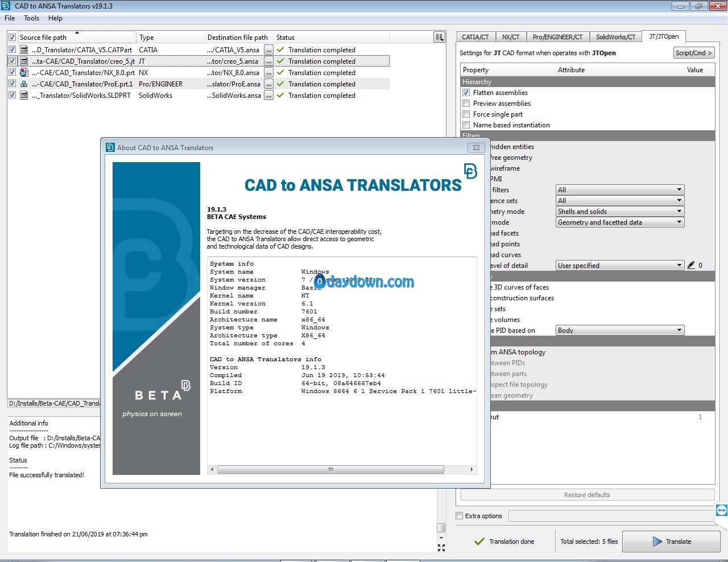The image size is (728, 562).
Task: Open destination browse button for ProE.ansa
Action: coord(268,84)
